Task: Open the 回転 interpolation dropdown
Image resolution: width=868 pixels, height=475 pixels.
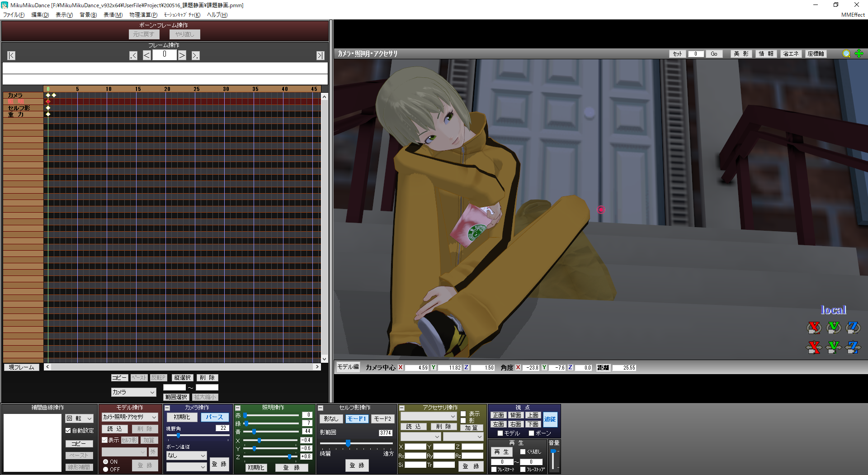Action: [79, 418]
